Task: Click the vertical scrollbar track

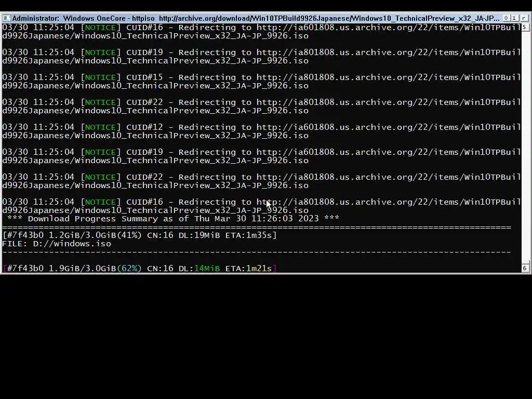Action: coord(525,146)
